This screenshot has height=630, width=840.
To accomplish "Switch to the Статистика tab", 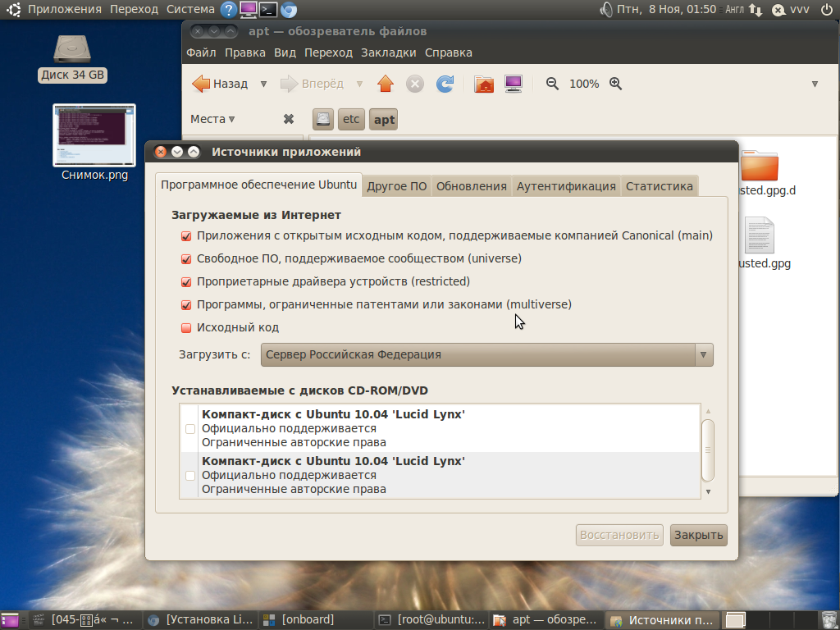I will pos(660,186).
